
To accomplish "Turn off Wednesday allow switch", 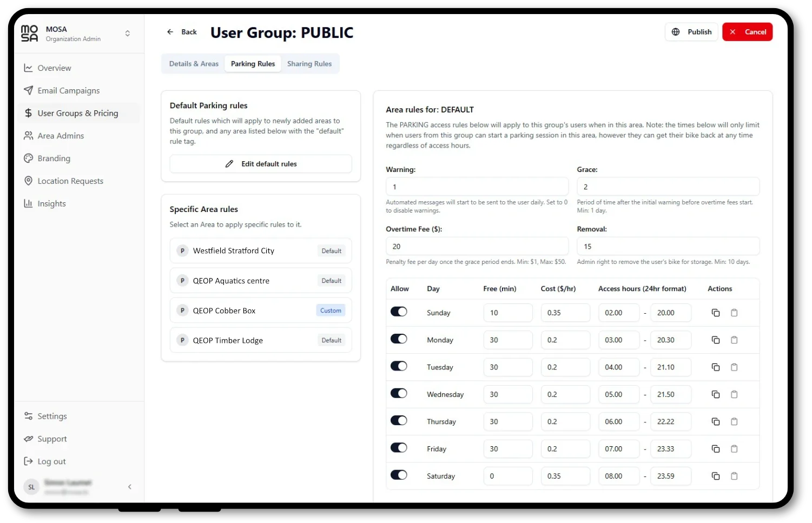I will point(399,393).
